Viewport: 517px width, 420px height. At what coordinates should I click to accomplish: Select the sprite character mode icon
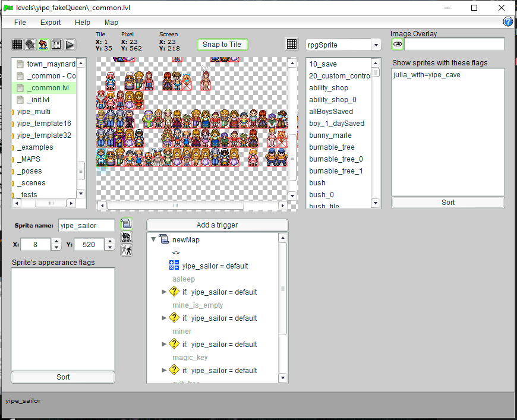pos(43,45)
